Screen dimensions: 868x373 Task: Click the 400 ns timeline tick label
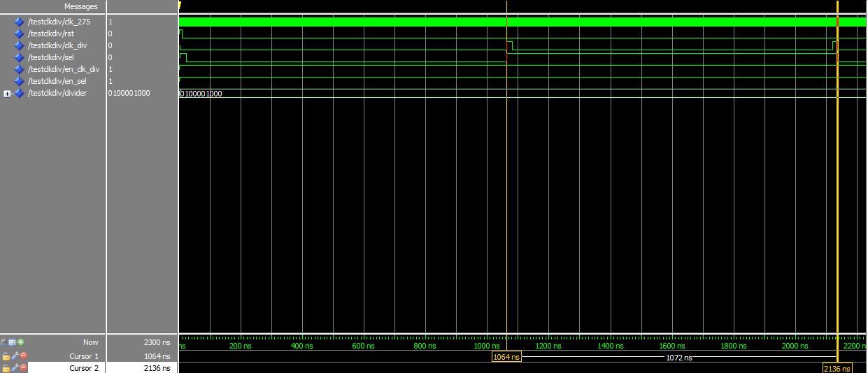301,346
